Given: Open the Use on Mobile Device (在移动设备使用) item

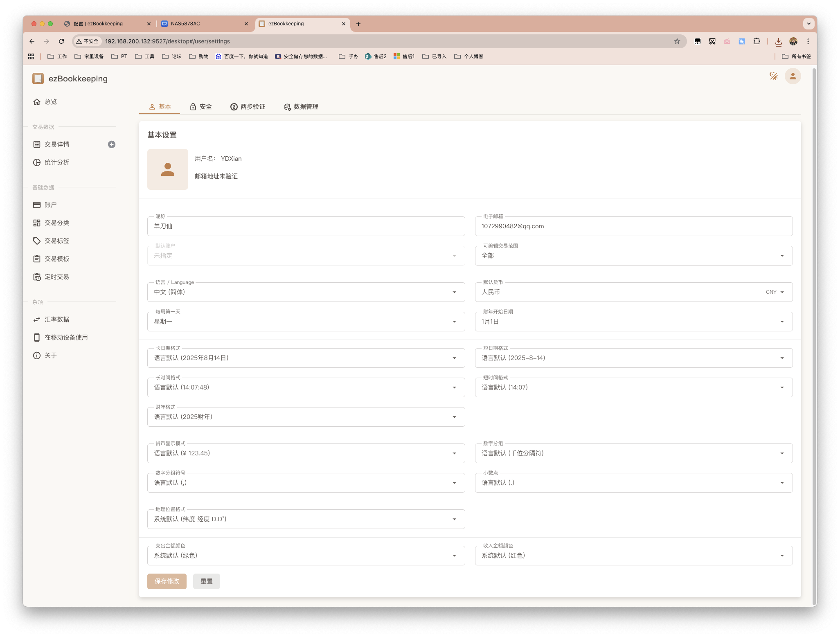Looking at the screenshot, I should (66, 338).
